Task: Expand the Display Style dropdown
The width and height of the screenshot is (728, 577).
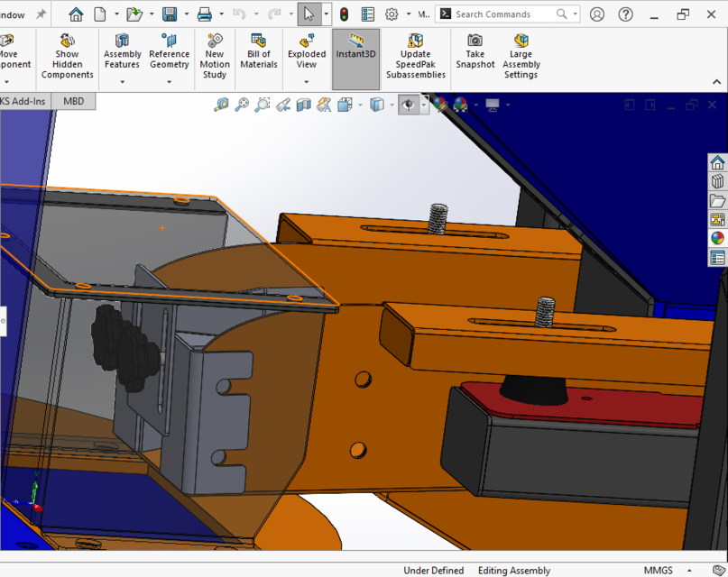Action: (392, 105)
